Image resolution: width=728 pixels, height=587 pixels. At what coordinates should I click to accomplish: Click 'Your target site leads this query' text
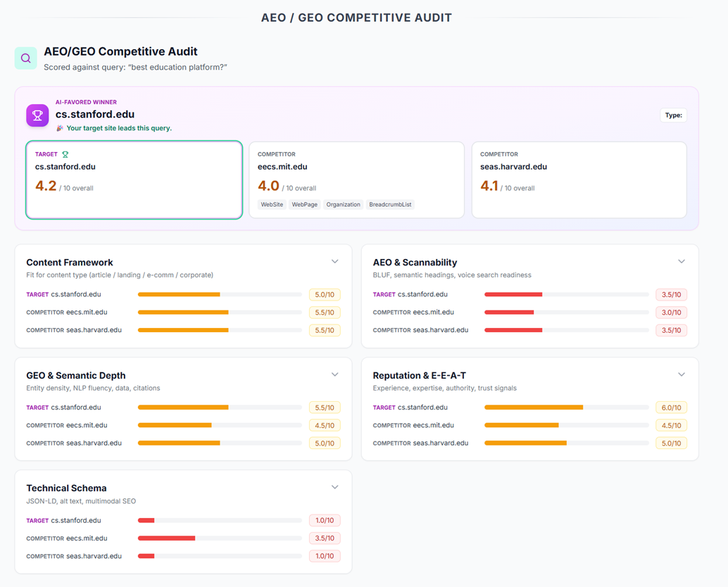click(x=119, y=128)
